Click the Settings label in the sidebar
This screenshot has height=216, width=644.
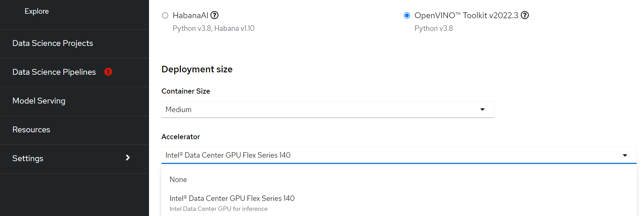coord(28,158)
